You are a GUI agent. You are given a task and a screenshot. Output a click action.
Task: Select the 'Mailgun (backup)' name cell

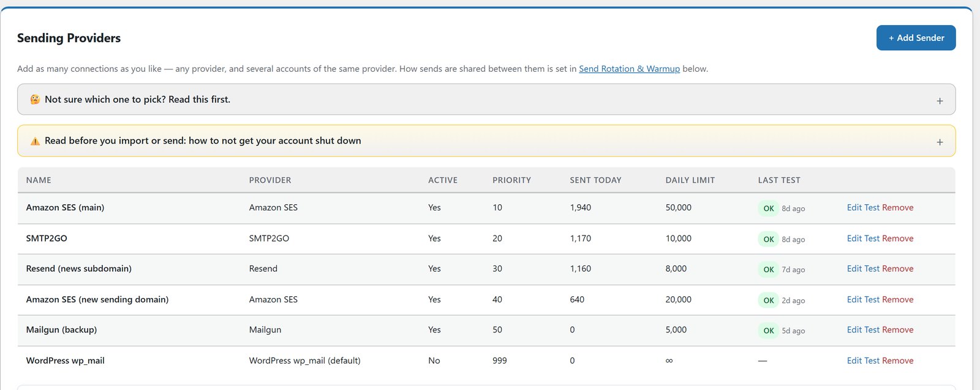(61, 330)
